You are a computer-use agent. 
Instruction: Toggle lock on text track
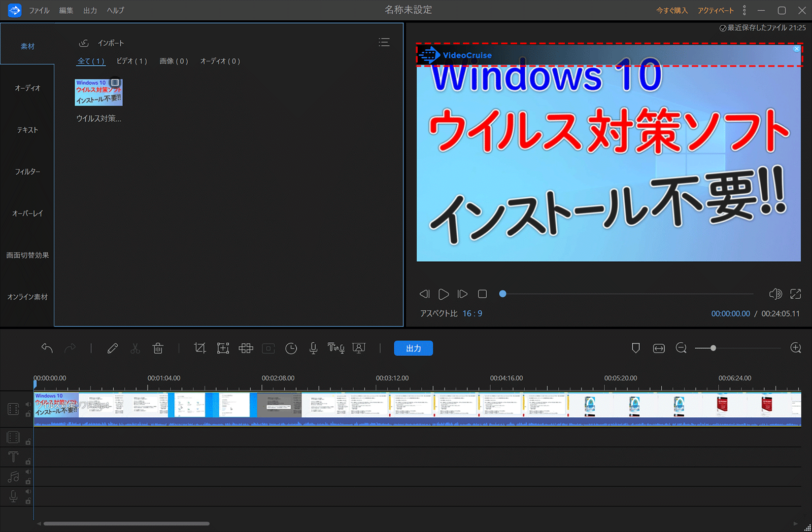[28, 462]
